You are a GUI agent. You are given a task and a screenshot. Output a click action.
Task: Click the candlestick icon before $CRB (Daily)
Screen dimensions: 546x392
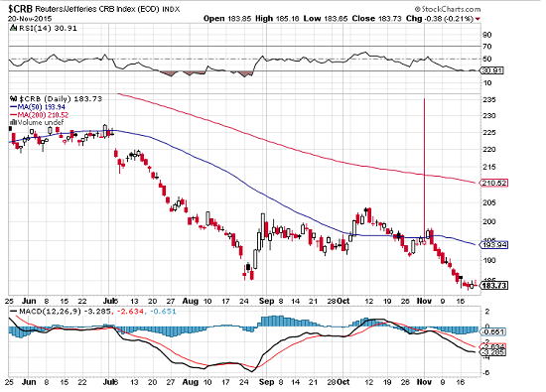pyautogui.click(x=13, y=99)
